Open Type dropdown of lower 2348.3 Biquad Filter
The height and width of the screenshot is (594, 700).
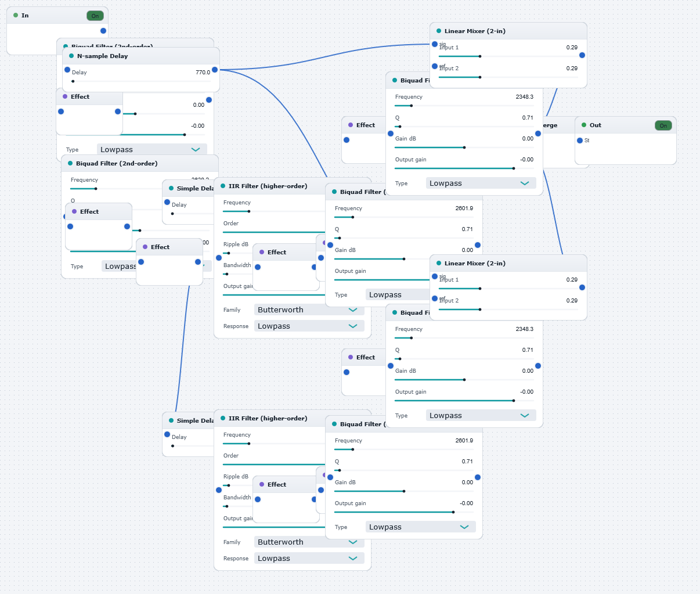pos(481,416)
